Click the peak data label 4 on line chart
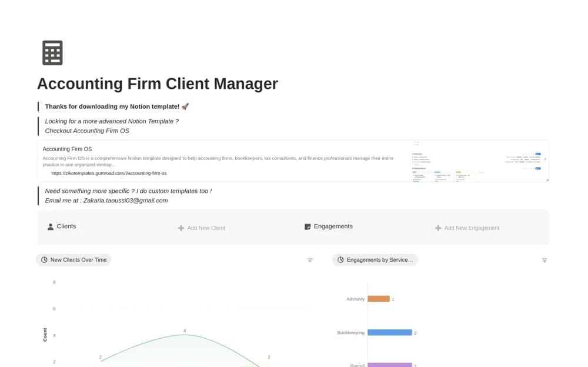588x367 pixels. coord(185,331)
